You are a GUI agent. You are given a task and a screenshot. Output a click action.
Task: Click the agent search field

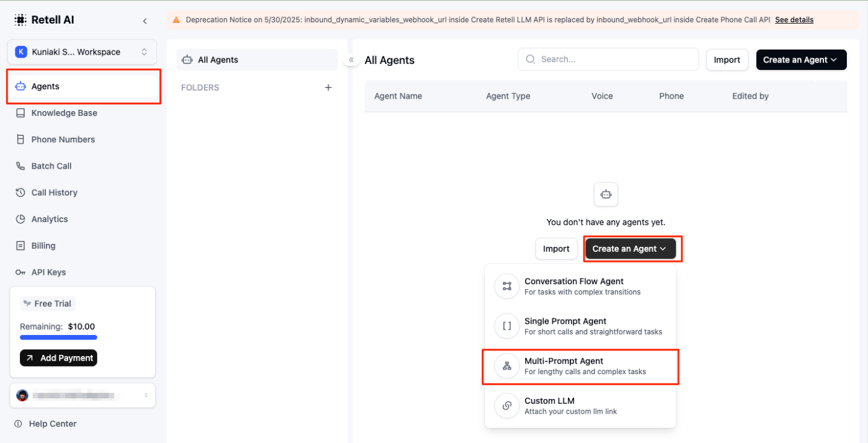[608, 60]
